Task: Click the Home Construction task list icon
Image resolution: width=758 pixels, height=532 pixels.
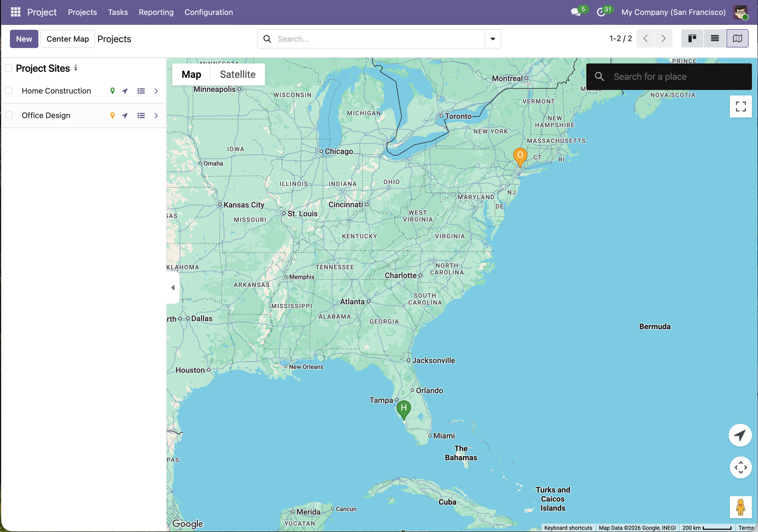Action: pos(141,91)
